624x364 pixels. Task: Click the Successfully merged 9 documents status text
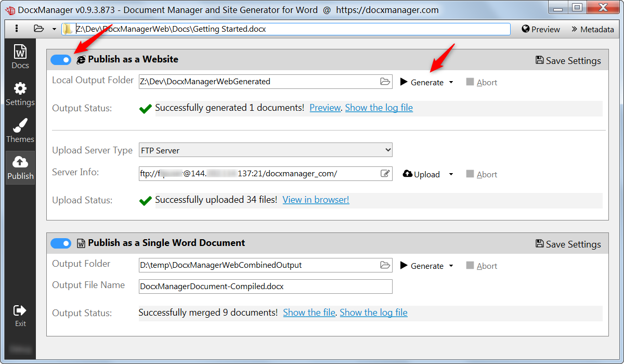[208, 313]
